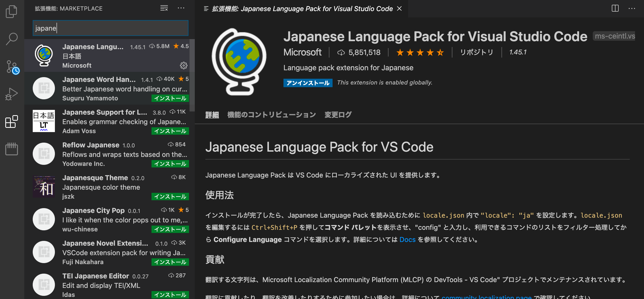Install Japanese City Pop extension
The image size is (644, 299).
coord(170,229)
